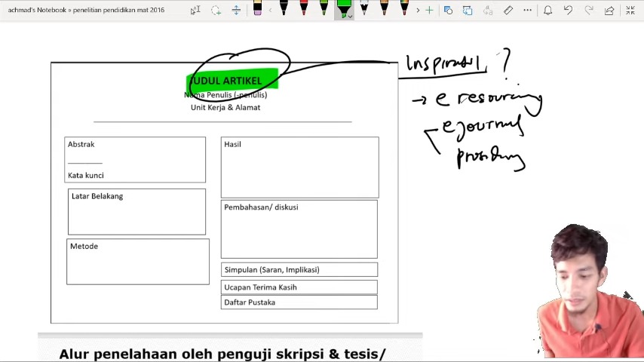
Task: Open the Shapes tool
Action: click(x=448, y=11)
